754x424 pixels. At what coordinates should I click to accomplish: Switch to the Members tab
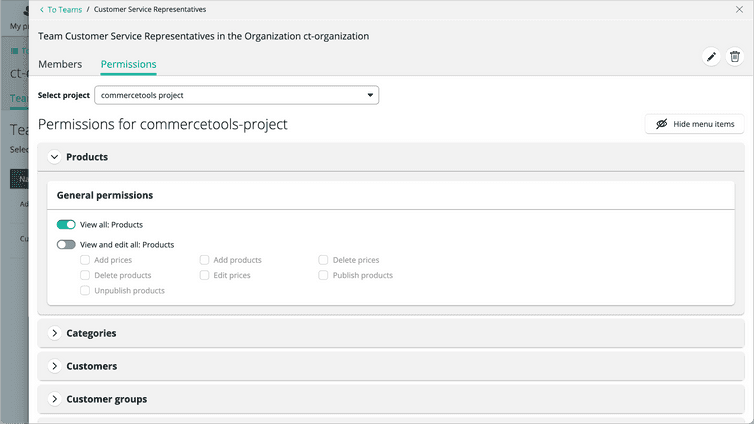(x=60, y=64)
